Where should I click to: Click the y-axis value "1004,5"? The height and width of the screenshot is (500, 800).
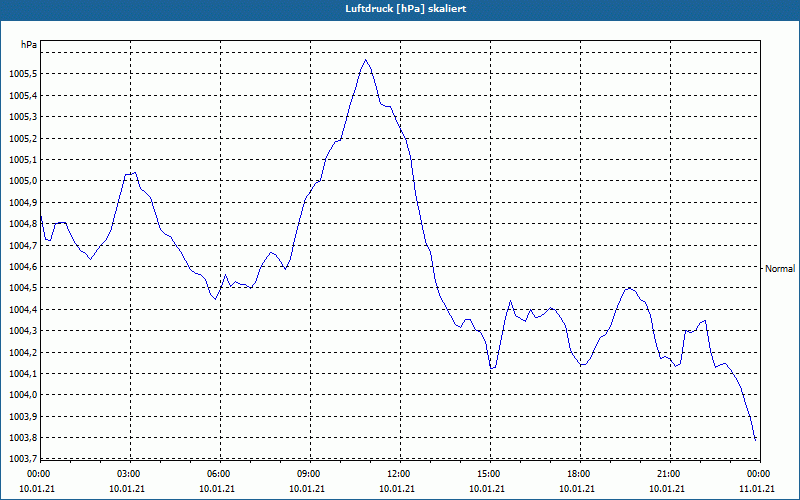click(23, 288)
